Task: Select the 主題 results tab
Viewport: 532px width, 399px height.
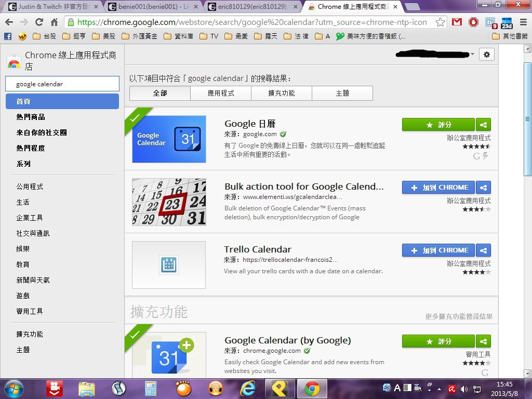Action: tap(342, 94)
